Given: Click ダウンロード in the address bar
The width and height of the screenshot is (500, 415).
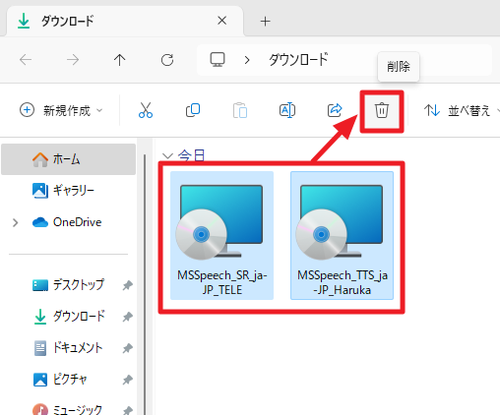Looking at the screenshot, I should coord(298,60).
